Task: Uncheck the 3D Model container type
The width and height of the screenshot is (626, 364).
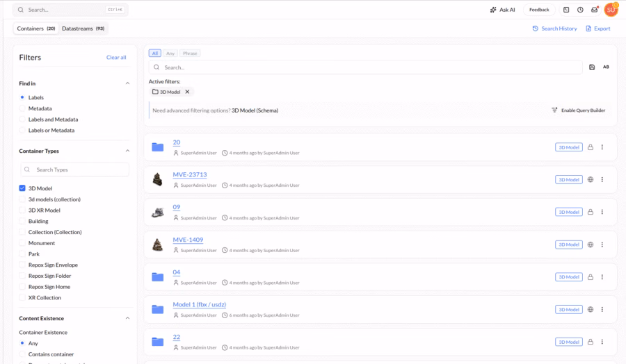Action: click(22, 188)
